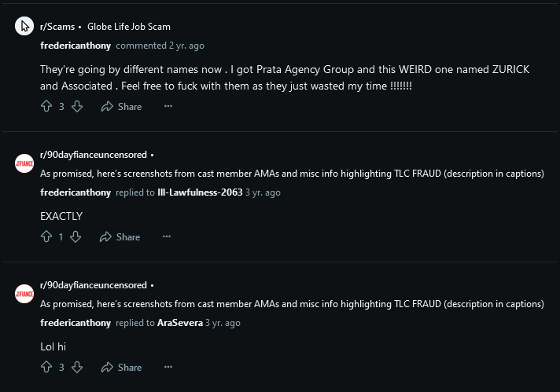Upvote the Globe Life Job Scam comment
The height and width of the screenshot is (392, 560).
point(46,106)
